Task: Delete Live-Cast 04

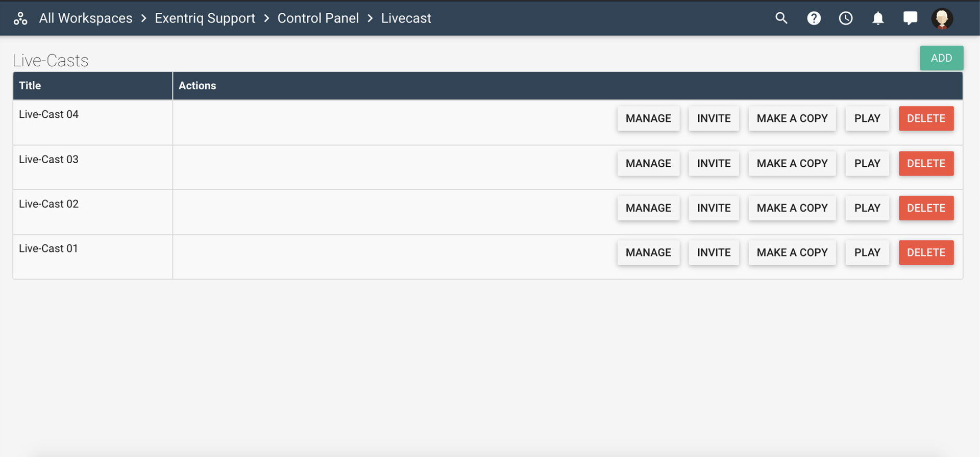Action: tap(926, 118)
